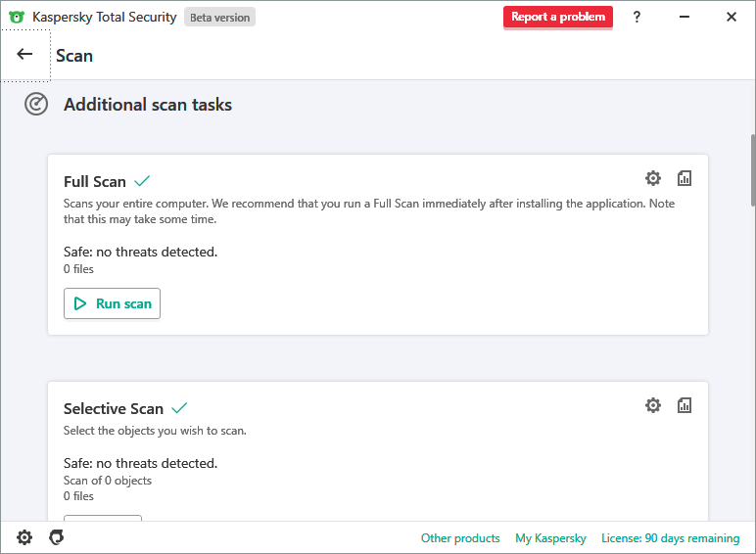756x554 pixels.
Task: Go back using the arrow button
Action: [x=25, y=55]
